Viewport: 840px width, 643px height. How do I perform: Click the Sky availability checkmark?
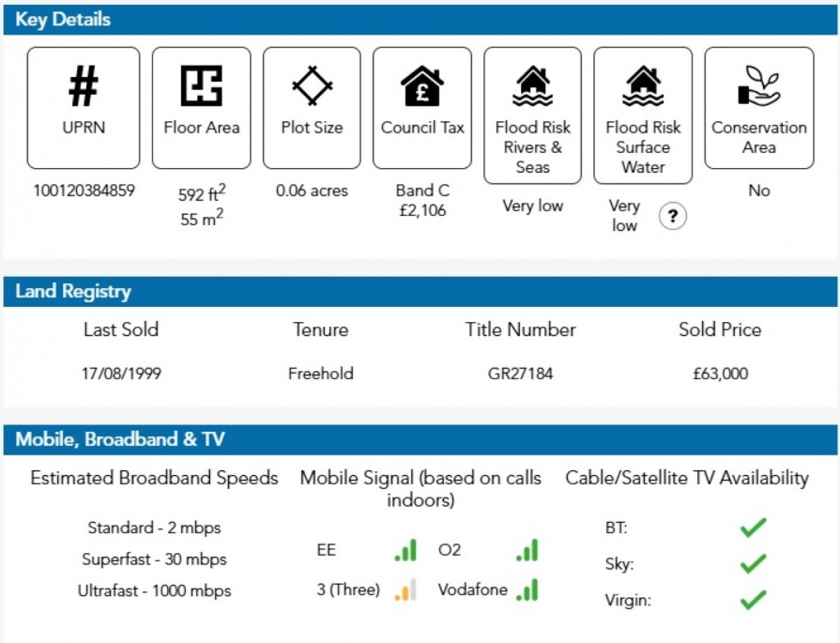(753, 563)
